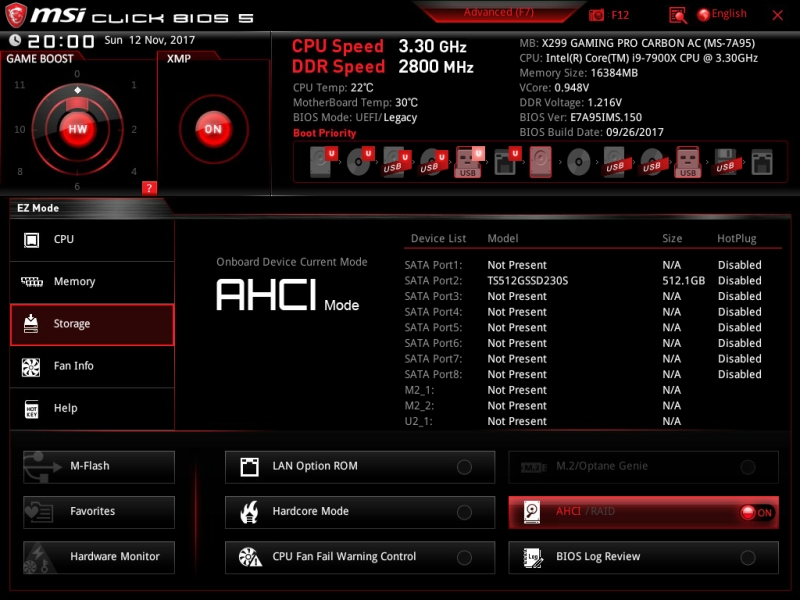800x600 pixels.
Task: Open Hardware Monitor
Action: coord(99,557)
